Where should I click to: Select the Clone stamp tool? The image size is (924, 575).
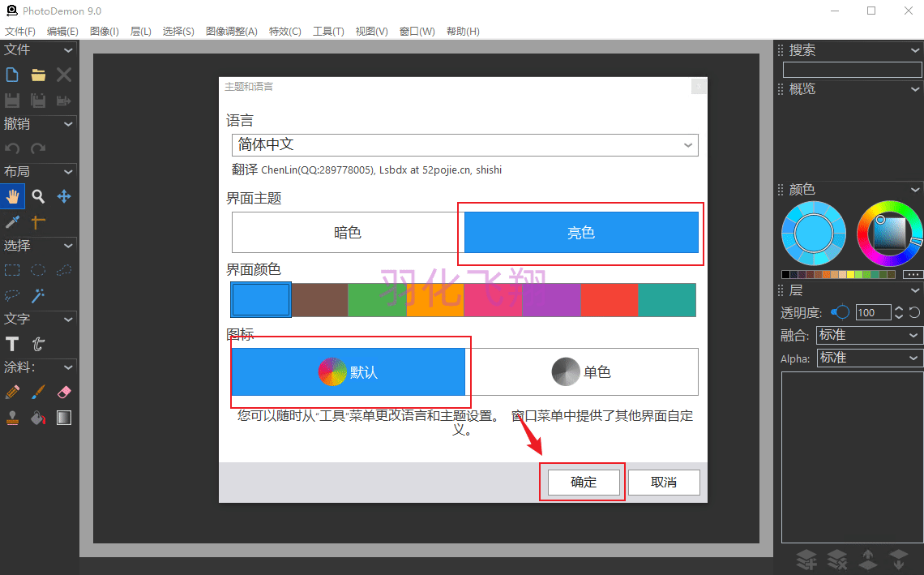tap(12, 418)
